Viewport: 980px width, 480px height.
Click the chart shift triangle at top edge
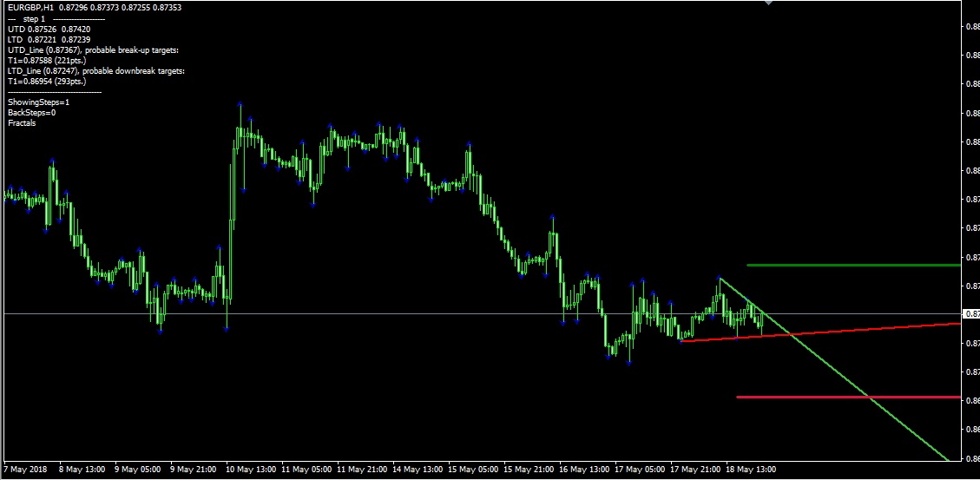[767, 3]
